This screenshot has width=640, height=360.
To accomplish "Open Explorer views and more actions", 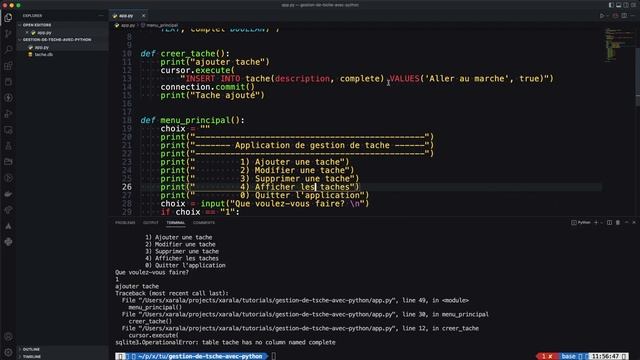I will (101, 16).
